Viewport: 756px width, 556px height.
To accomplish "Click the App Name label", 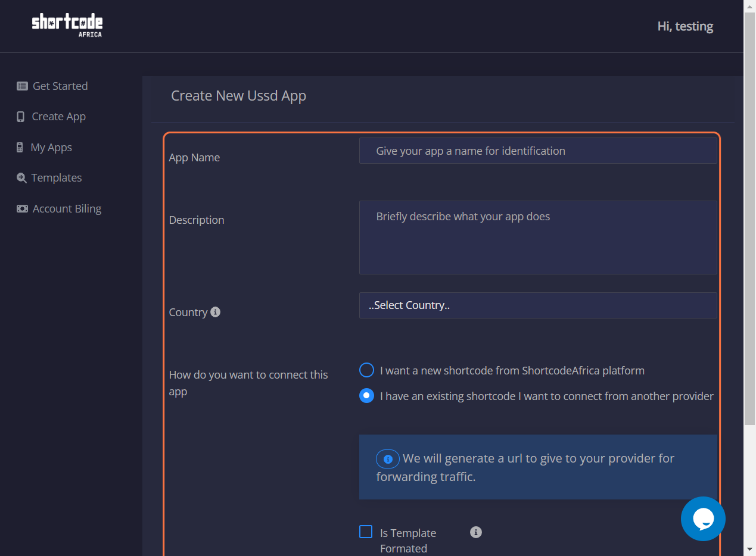I will [194, 158].
